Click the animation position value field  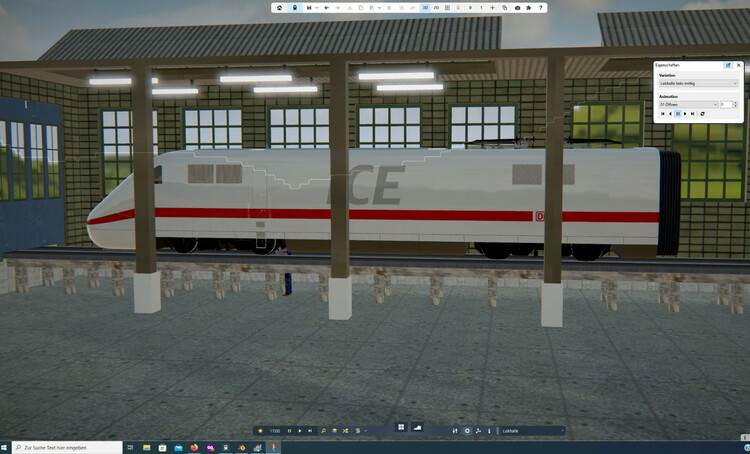pos(726,104)
